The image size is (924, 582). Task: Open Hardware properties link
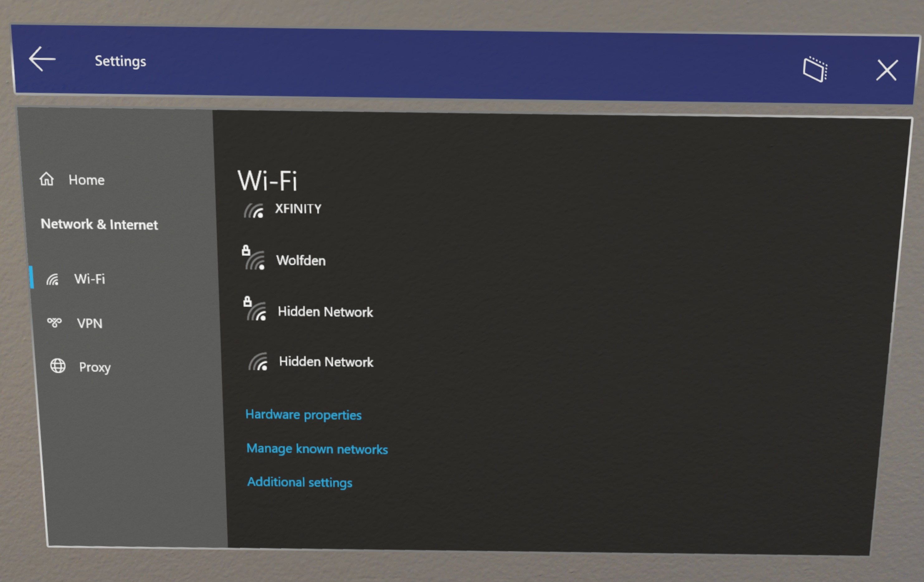coord(303,414)
